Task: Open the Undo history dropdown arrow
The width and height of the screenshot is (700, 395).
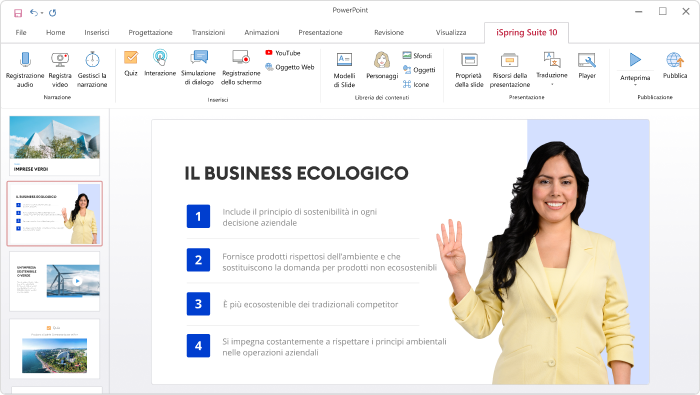Action: pos(42,13)
